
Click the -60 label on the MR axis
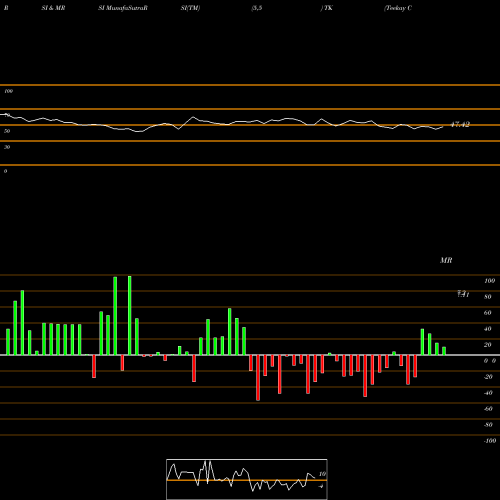pos(488,409)
